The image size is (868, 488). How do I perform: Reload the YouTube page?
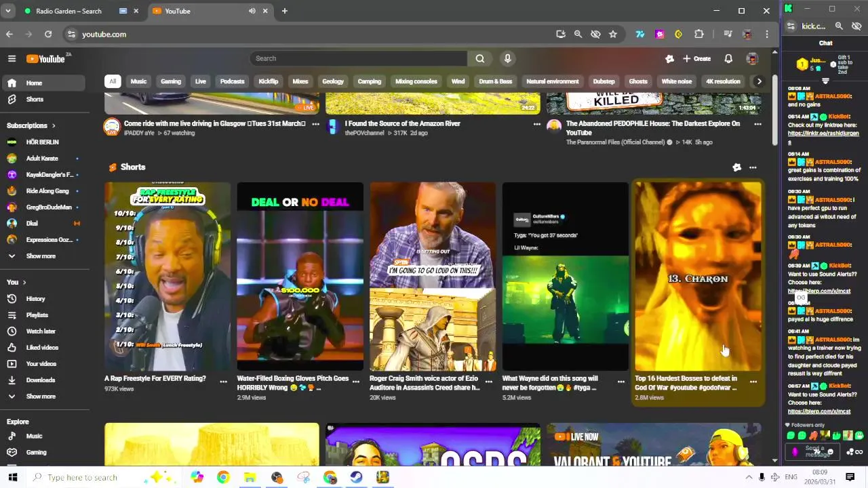(x=48, y=34)
